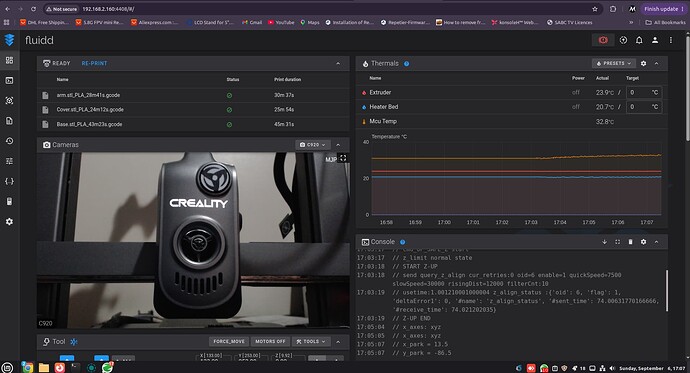Image resolution: width=690 pixels, height=373 pixels.
Task: Collapse the Tool panel
Action: pyautogui.click(x=338, y=342)
